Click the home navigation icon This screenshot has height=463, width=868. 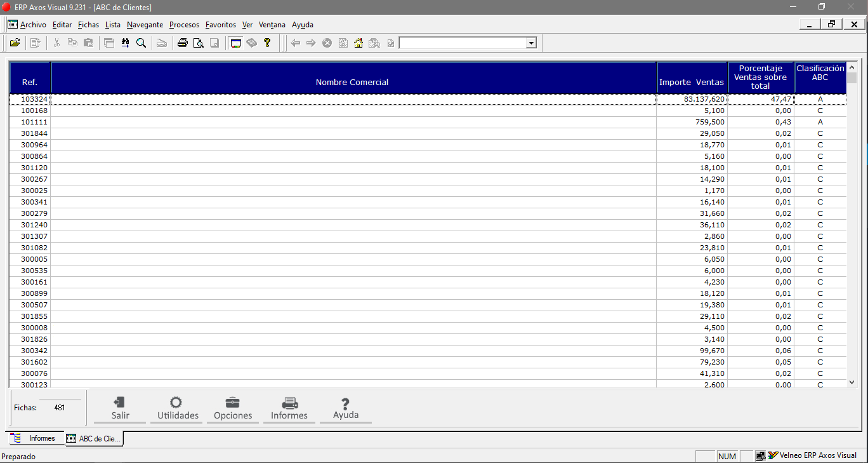click(x=358, y=43)
